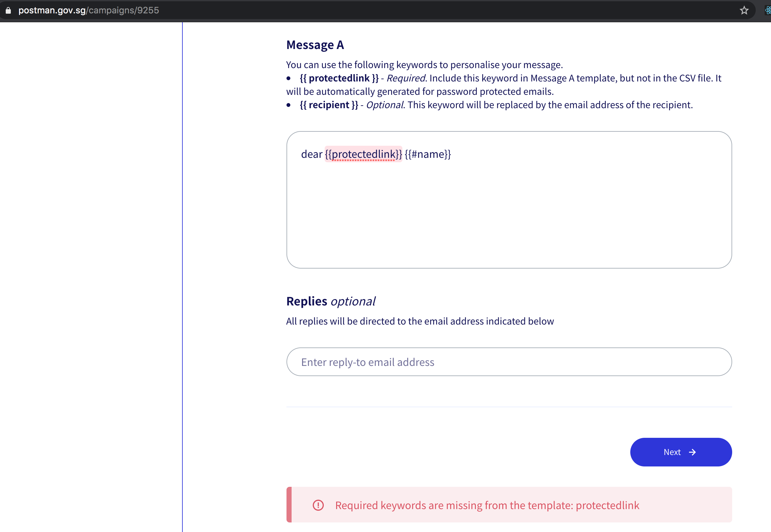Viewport: 771px width, 532px height.
Task: Click the Message A heading
Action: click(315, 45)
